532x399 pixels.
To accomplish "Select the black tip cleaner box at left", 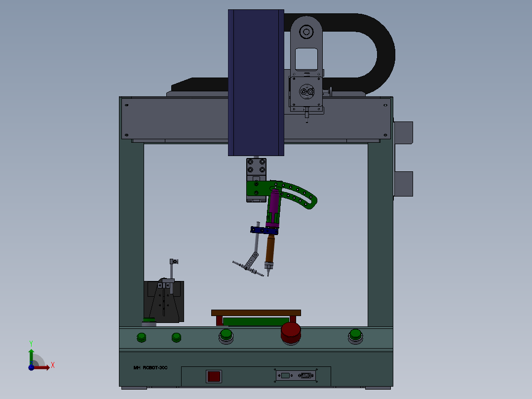I will [x=164, y=302].
